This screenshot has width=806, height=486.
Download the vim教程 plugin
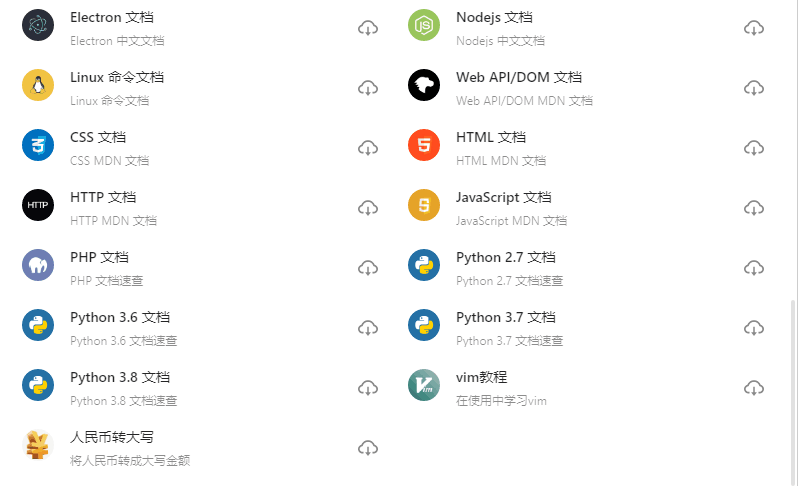(754, 388)
